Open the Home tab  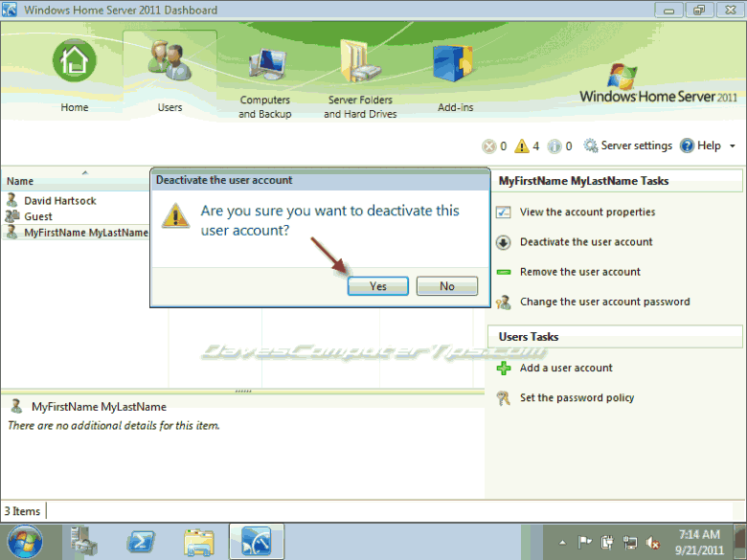pyautogui.click(x=75, y=76)
